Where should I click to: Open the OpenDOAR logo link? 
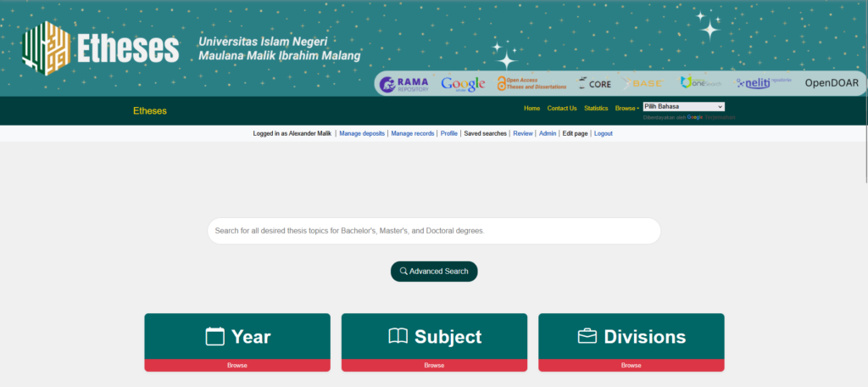[831, 83]
